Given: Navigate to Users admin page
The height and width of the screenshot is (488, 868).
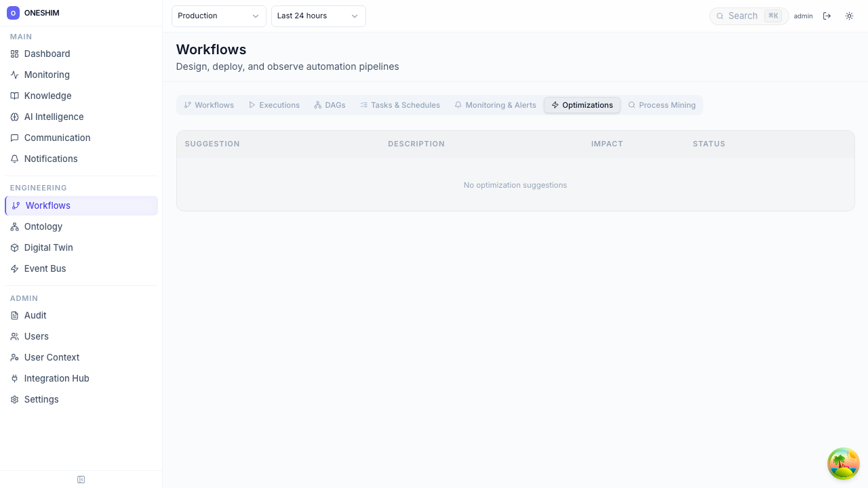Looking at the screenshot, I should (36, 336).
